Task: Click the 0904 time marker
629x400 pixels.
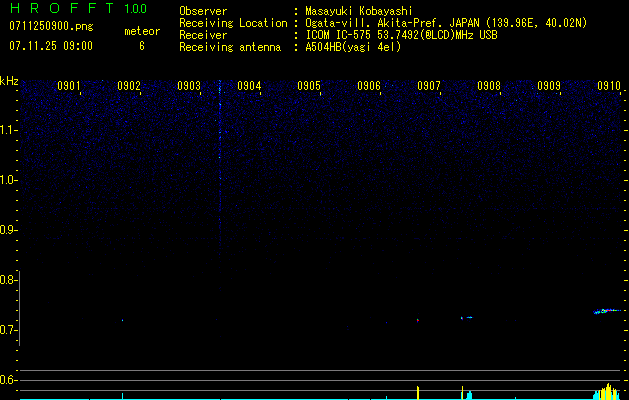Action: pos(249,86)
